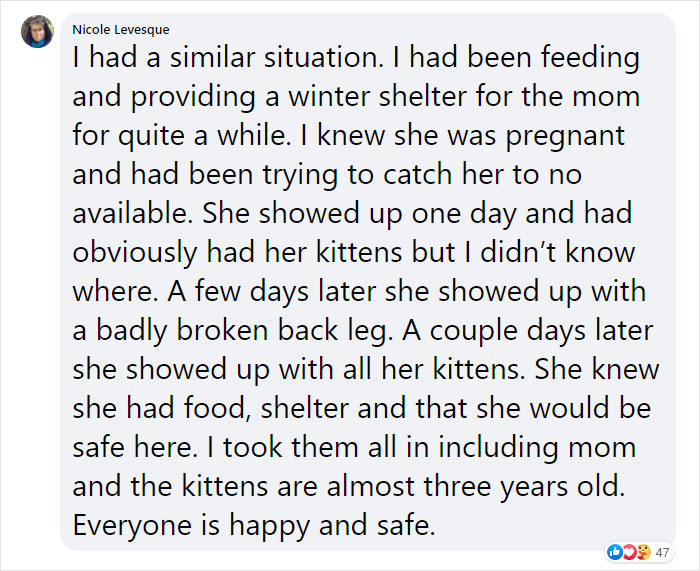
Task: View the 47 reactions count
Action: (x=663, y=551)
